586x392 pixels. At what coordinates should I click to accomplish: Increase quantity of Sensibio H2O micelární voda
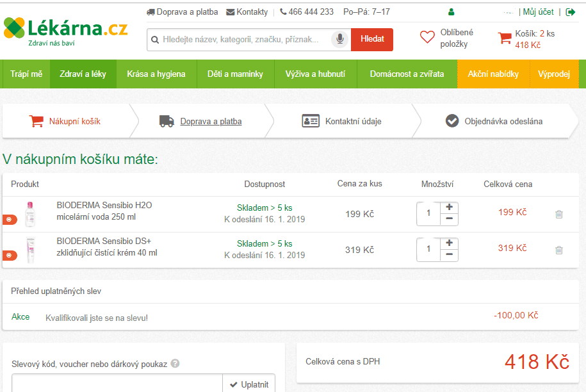[x=449, y=207]
